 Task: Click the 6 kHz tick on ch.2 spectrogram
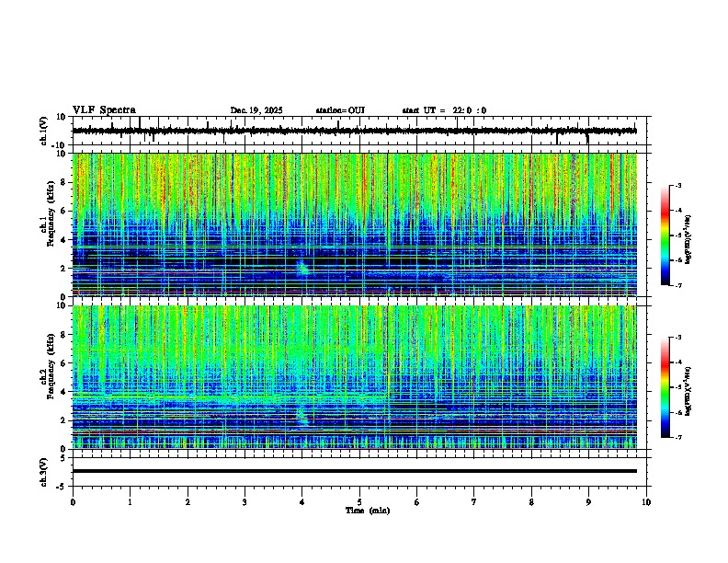[63, 363]
